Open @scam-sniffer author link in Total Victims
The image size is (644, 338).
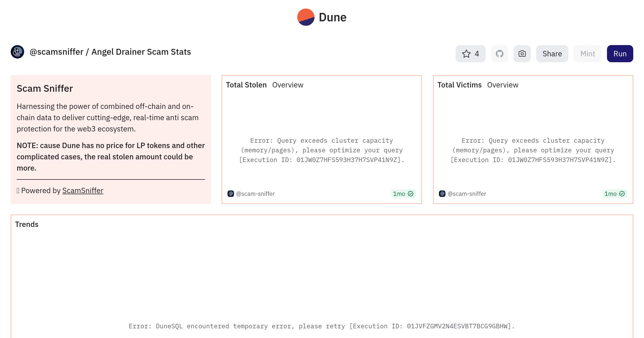467,194
